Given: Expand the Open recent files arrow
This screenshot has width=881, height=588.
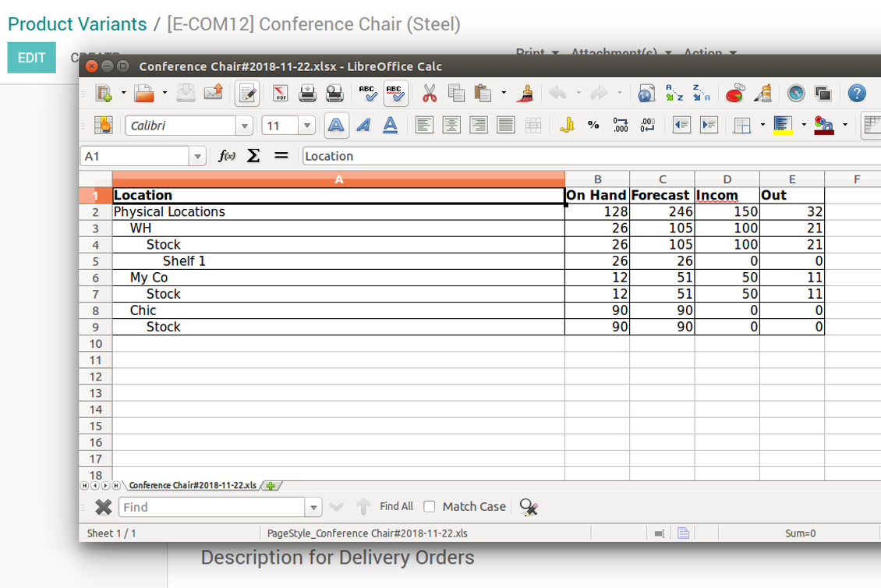Looking at the screenshot, I should 165,93.
